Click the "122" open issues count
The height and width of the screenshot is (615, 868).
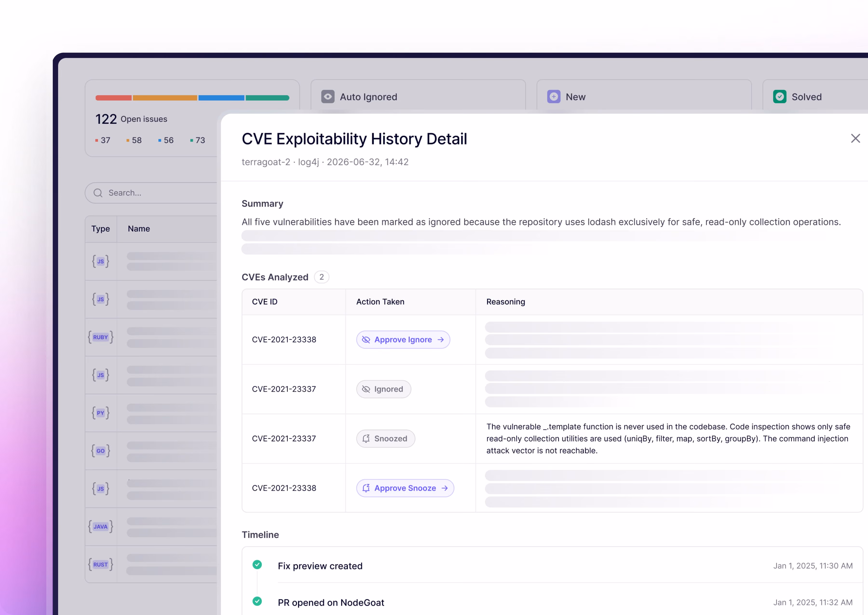coord(106,119)
